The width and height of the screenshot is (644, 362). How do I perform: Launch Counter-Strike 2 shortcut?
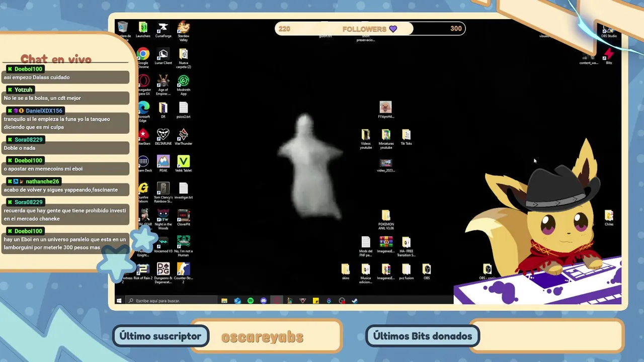[x=184, y=274]
